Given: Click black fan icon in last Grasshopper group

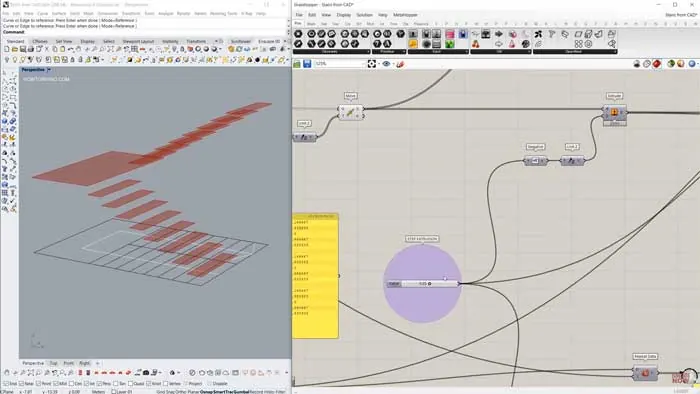Looking at the screenshot, I should point(538,34).
